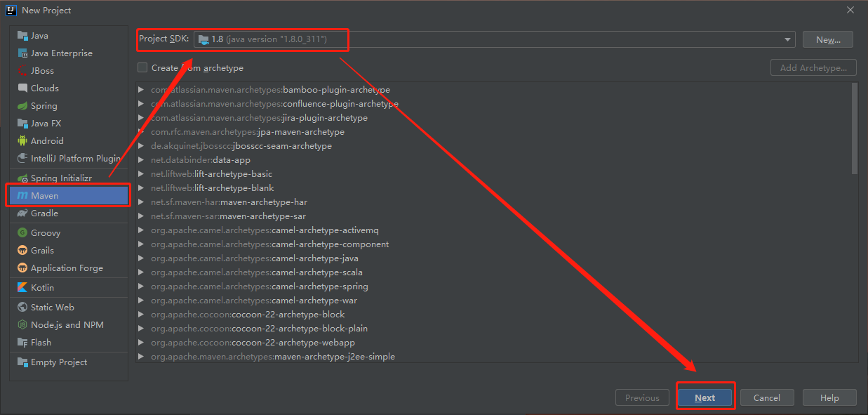Expand jira-plugin-archetype entry
868x415 pixels.
point(141,118)
